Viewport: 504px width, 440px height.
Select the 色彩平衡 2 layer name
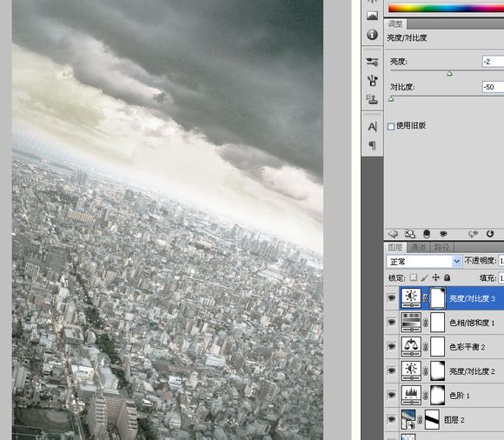point(467,347)
